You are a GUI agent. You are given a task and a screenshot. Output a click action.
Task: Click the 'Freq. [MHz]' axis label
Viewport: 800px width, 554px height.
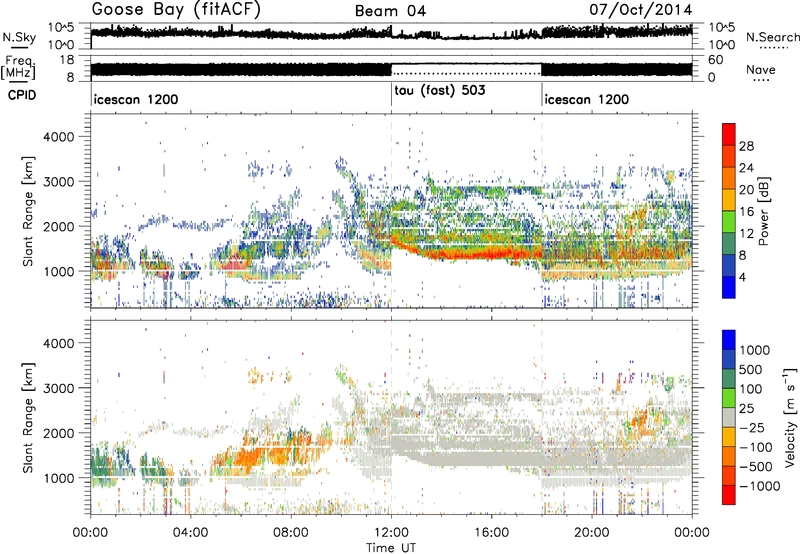[19, 67]
